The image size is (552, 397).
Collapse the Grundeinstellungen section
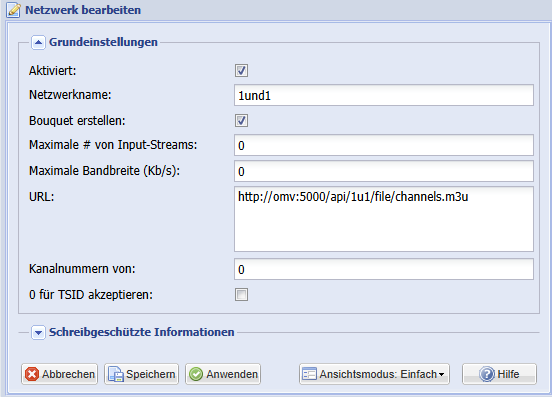pos(38,43)
